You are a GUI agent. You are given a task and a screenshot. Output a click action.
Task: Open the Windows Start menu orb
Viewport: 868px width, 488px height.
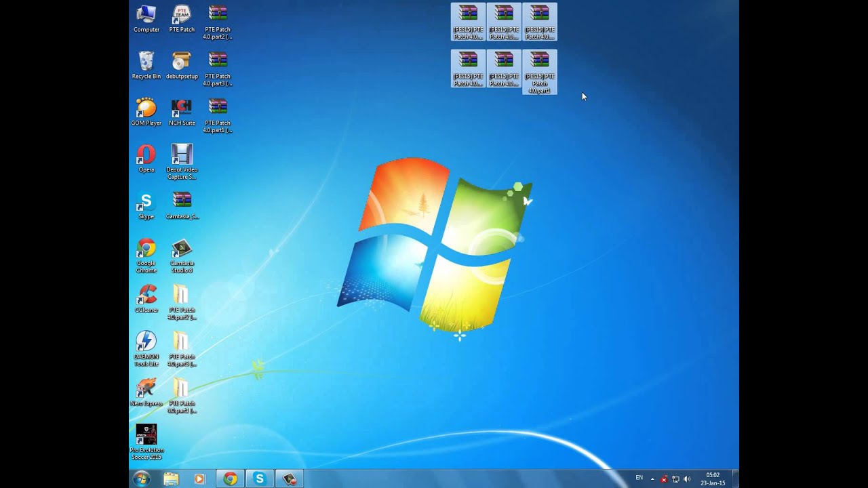(142, 479)
